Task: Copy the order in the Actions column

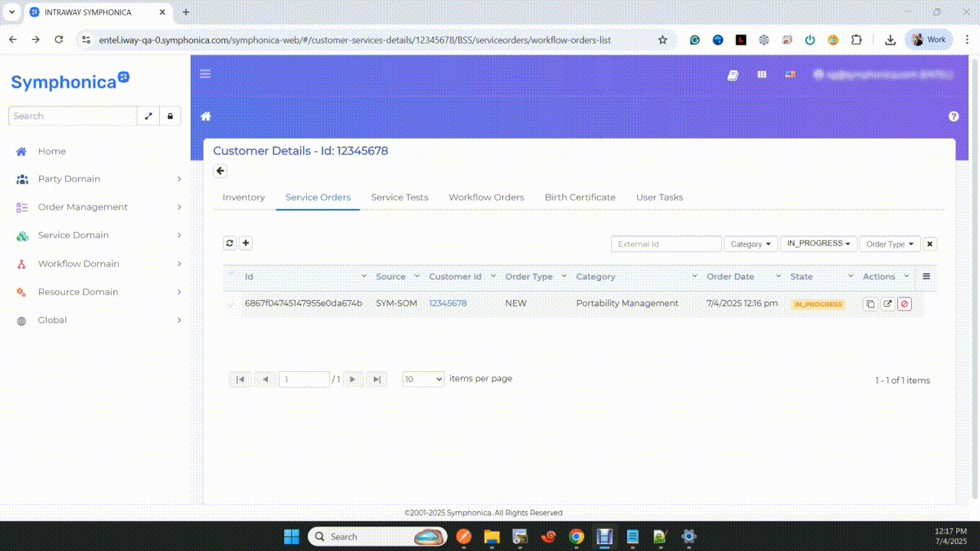Action: [x=871, y=304]
